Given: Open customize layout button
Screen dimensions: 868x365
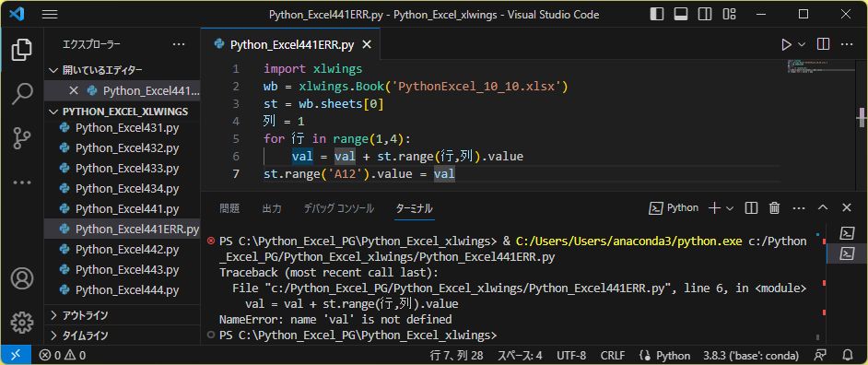Looking at the screenshot, I should pyautogui.click(x=730, y=15).
